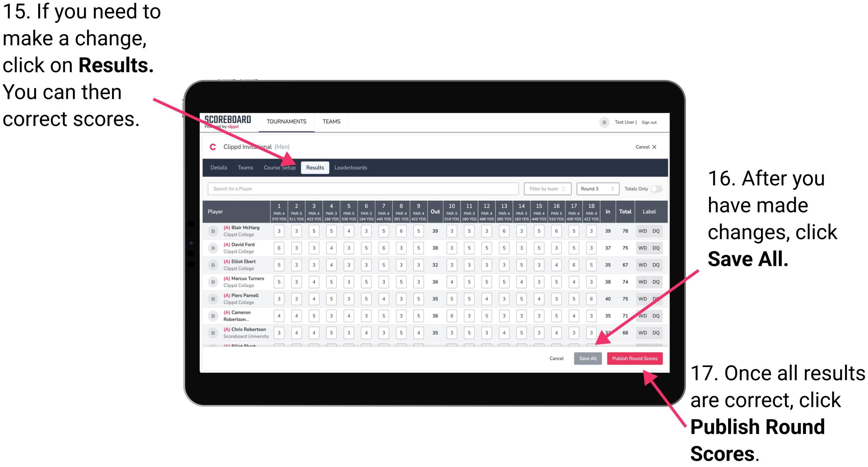Click the Results tab
The width and height of the screenshot is (868, 467).
coord(315,167)
